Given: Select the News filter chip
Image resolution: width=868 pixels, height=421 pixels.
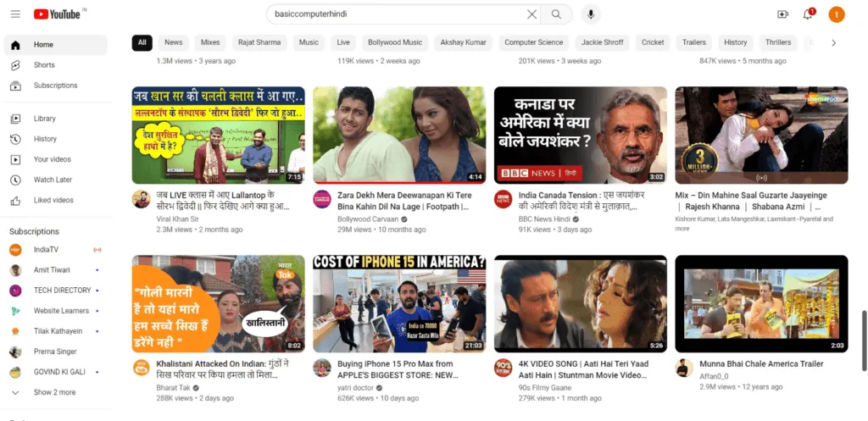Looking at the screenshot, I should point(173,42).
